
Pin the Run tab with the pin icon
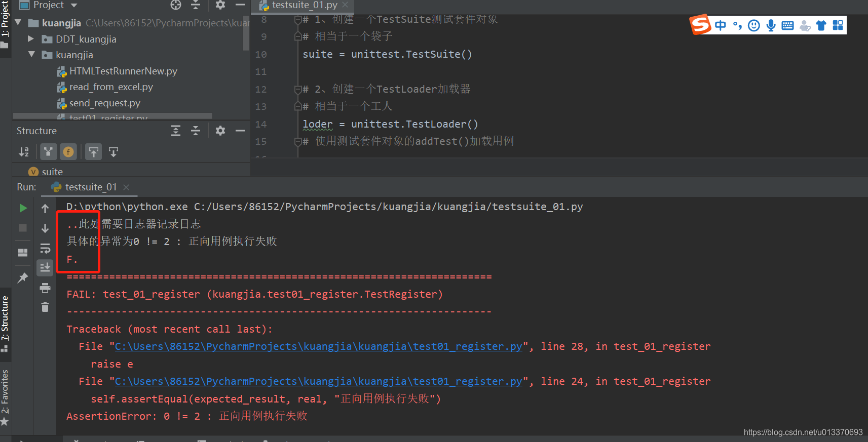(23, 277)
